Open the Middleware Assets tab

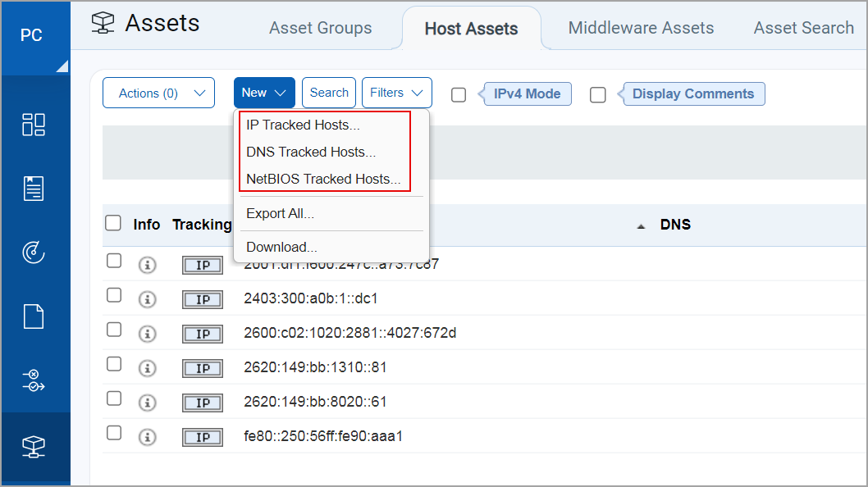[x=640, y=27]
